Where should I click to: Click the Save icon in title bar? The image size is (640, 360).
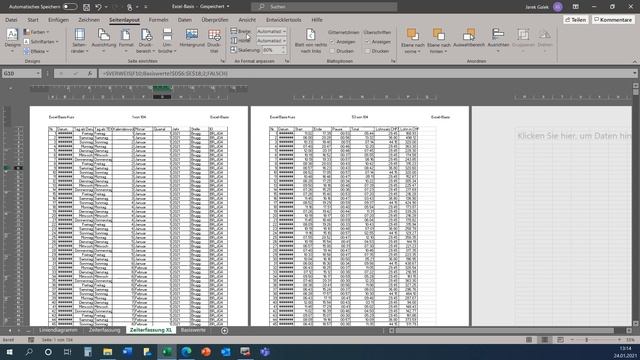pos(87,7)
